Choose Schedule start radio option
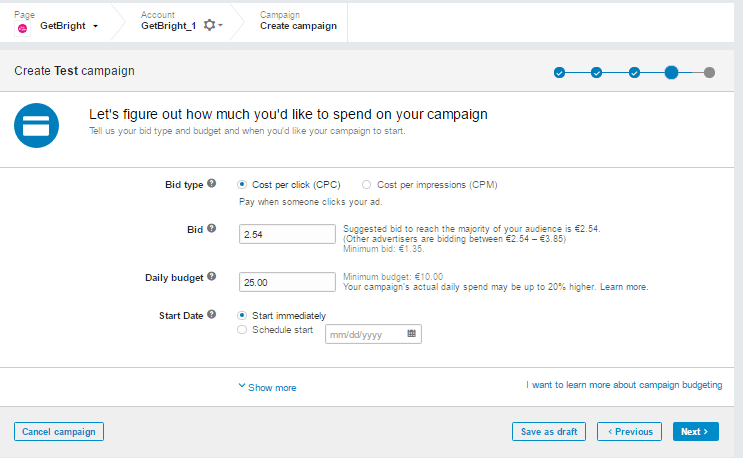This screenshot has height=458, width=744. (x=243, y=330)
